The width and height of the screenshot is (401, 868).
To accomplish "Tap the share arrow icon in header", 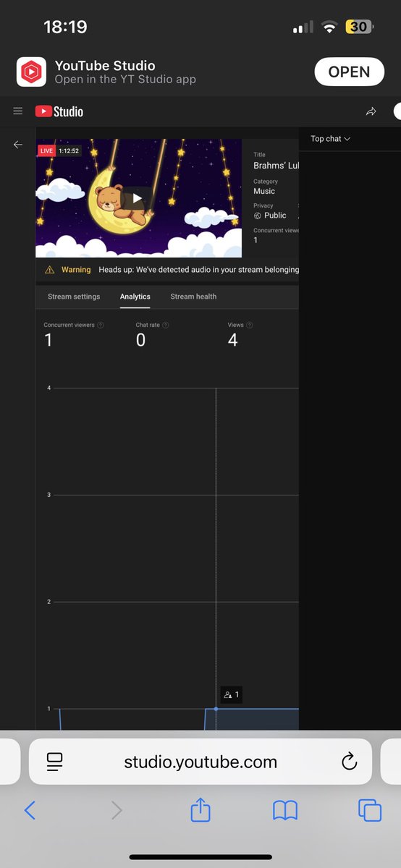I will click(x=371, y=111).
